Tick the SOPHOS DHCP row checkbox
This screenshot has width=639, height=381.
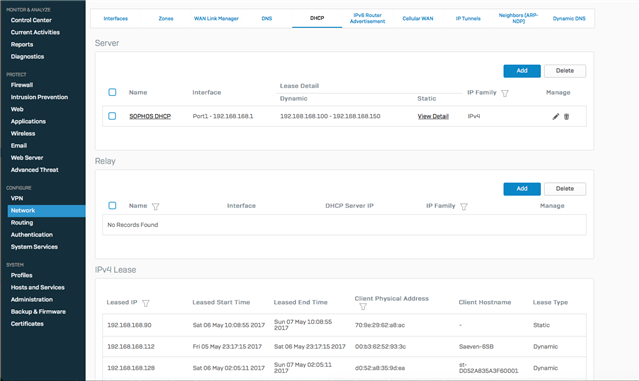tap(112, 116)
